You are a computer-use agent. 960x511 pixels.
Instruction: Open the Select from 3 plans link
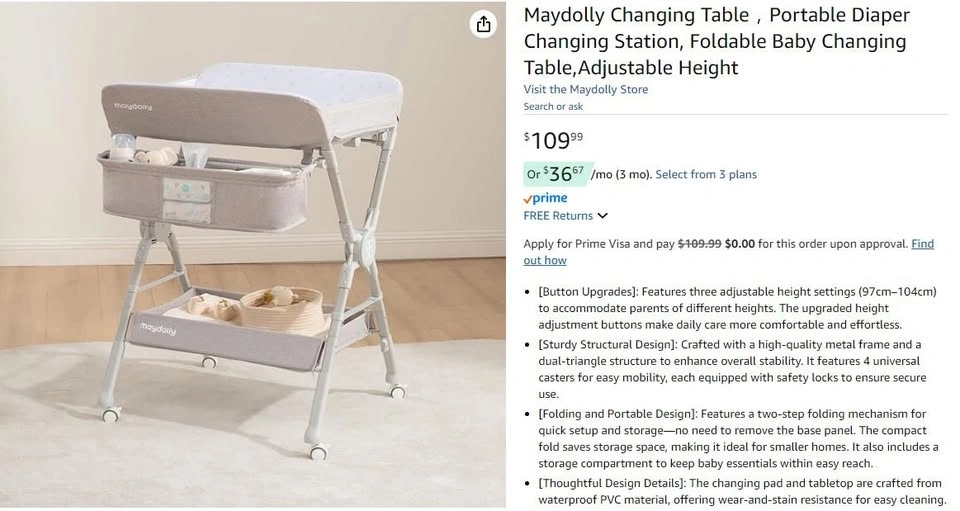[706, 174]
